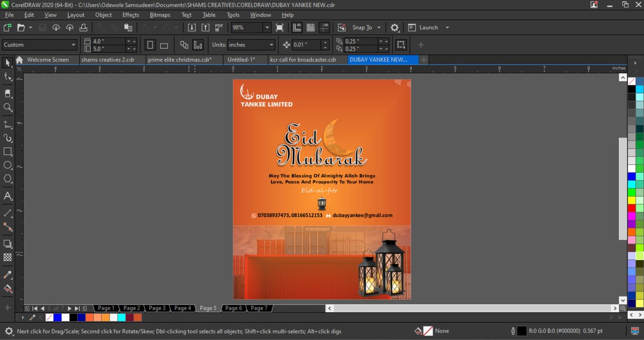This screenshot has height=340, width=644.
Task: Select the Ellipse tool
Action: pos(8,165)
